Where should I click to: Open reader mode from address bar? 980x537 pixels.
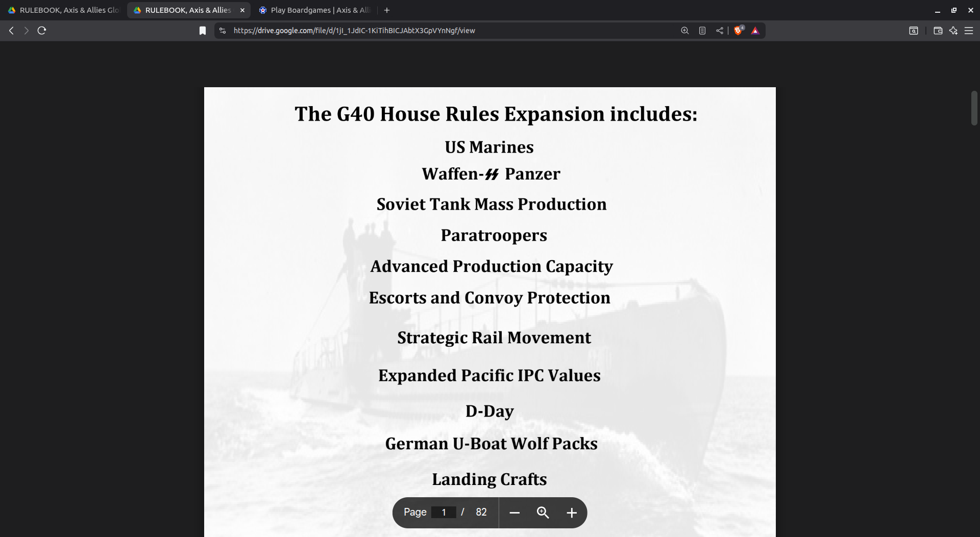coord(702,31)
